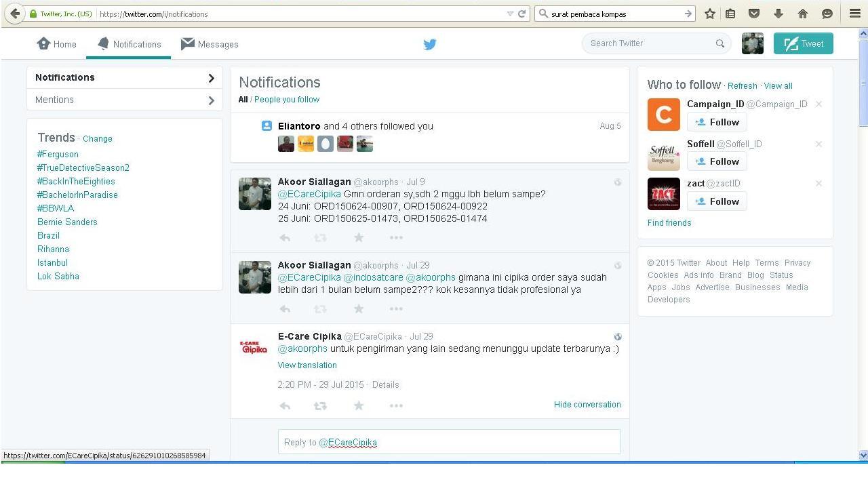Favorite the E-Care Cipika tweet
This screenshot has width=868, height=503.
tap(359, 405)
